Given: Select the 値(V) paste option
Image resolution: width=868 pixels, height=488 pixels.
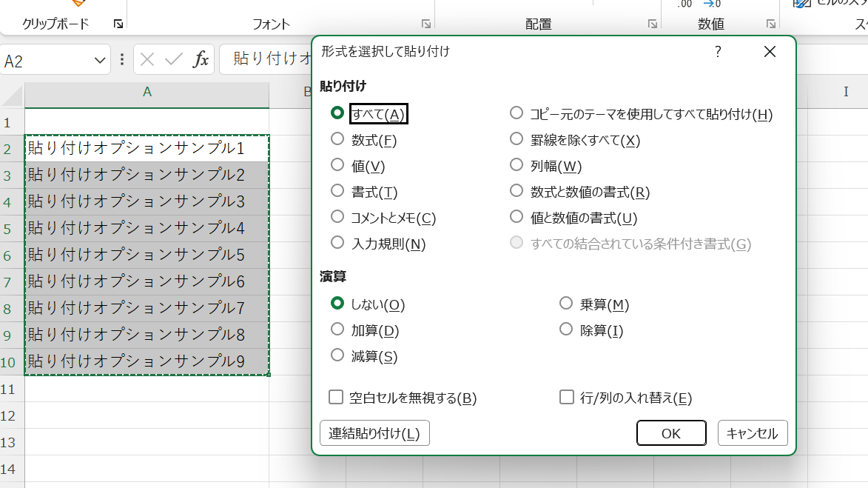Looking at the screenshot, I should point(337,165).
